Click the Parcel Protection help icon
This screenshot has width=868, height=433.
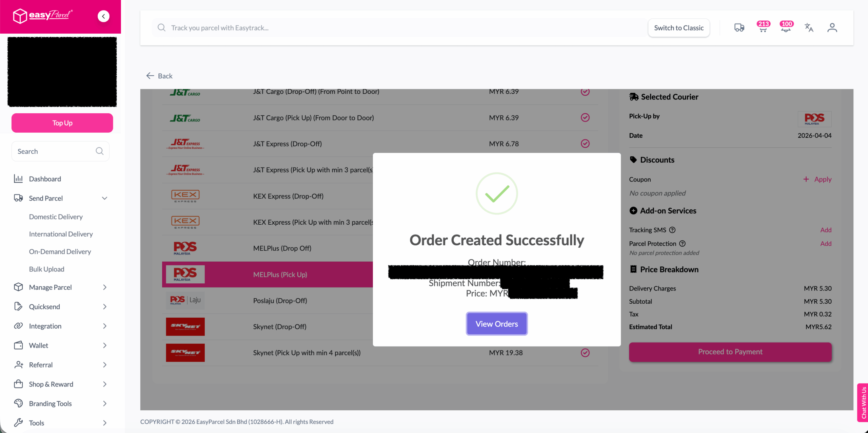point(683,244)
